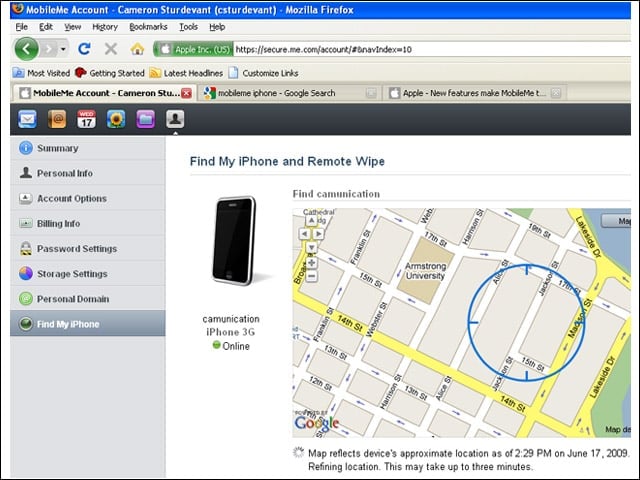Select Account Options in the sidebar
This screenshot has width=640, height=480.
(x=88, y=198)
